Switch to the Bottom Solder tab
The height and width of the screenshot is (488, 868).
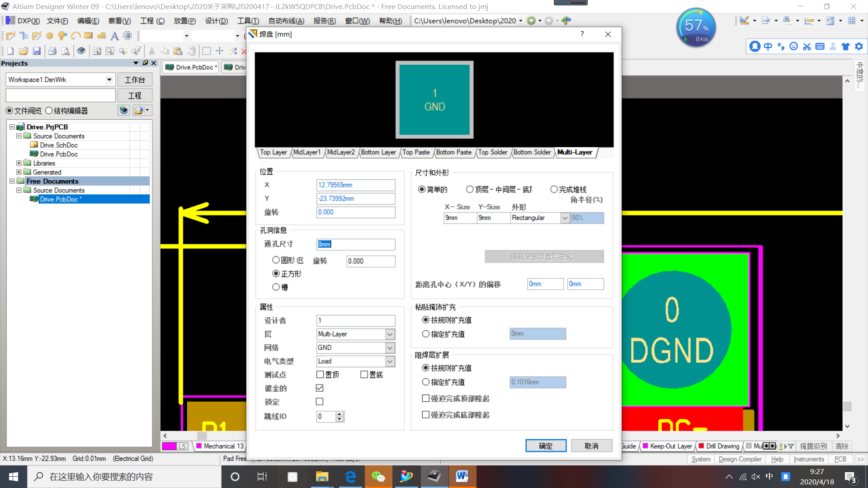click(x=532, y=152)
